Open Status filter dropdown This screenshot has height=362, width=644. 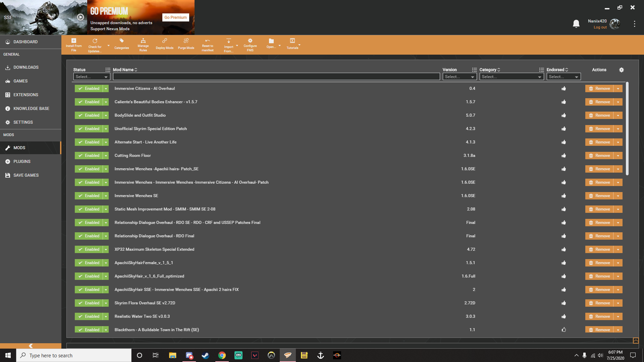click(x=92, y=77)
